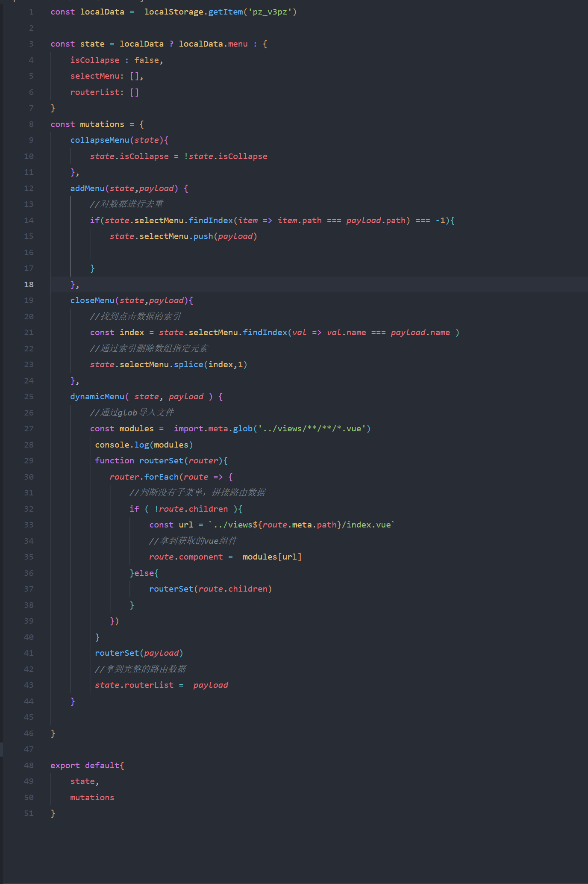Screen dimensions: 588x884
Task: Click 'splice(index,1)' on line 23
Action: (211, 365)
